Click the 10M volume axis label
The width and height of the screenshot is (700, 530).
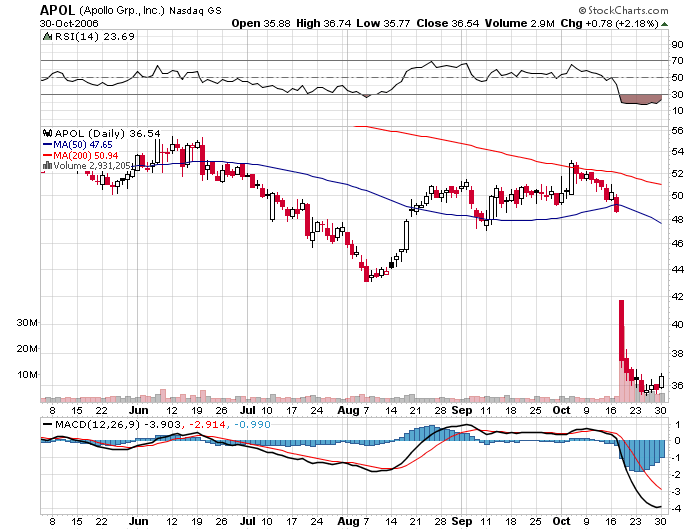(27, 374)
